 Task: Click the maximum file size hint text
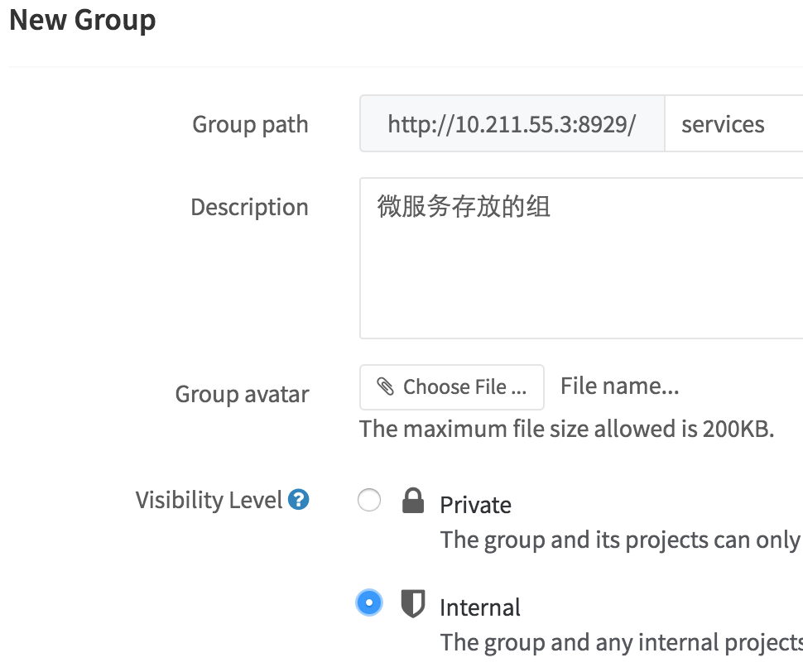tap(566, 429)
